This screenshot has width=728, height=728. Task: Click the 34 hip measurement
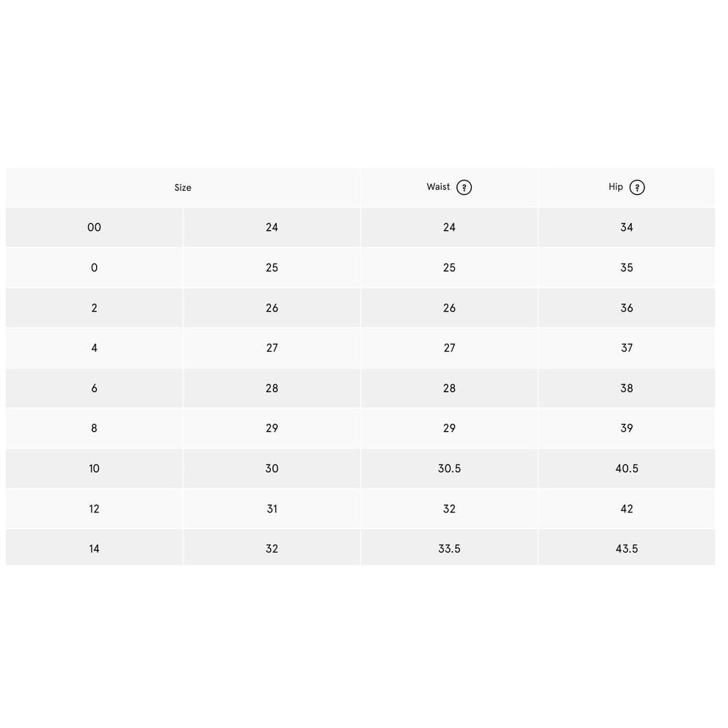pyautogui.click(x=627, y=227)
